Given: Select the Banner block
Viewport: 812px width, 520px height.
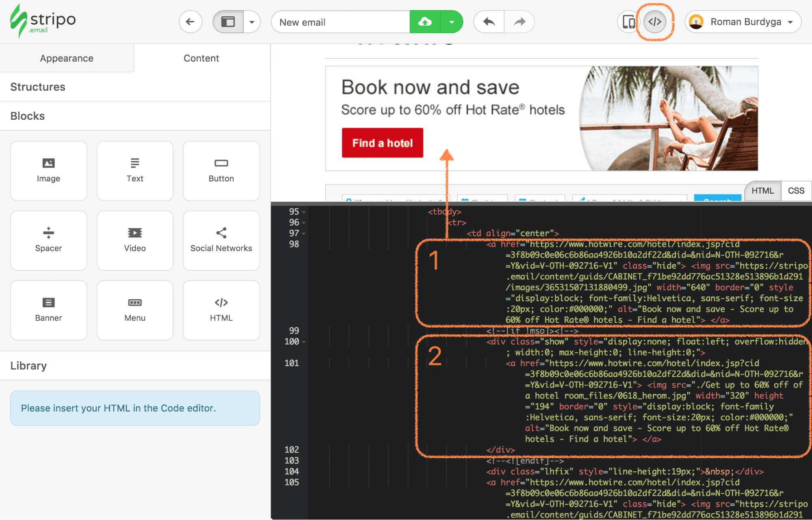Looking at the screenshot, I should coord(48,310).
